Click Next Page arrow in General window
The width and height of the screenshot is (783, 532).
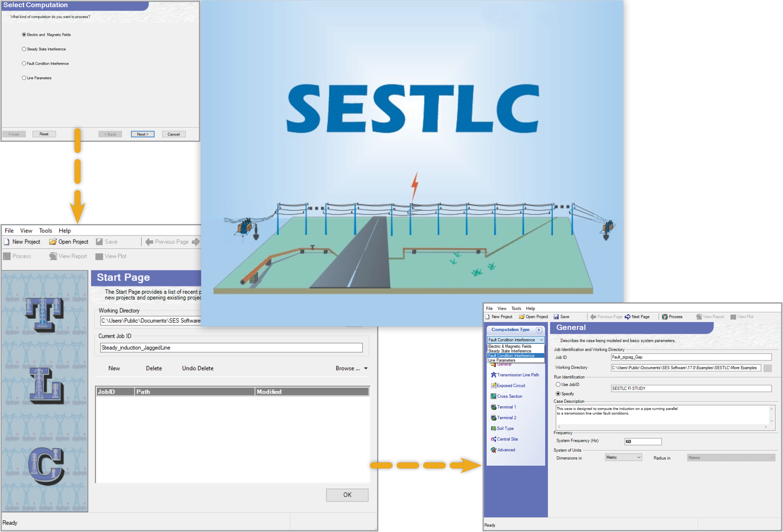point(627,317)
